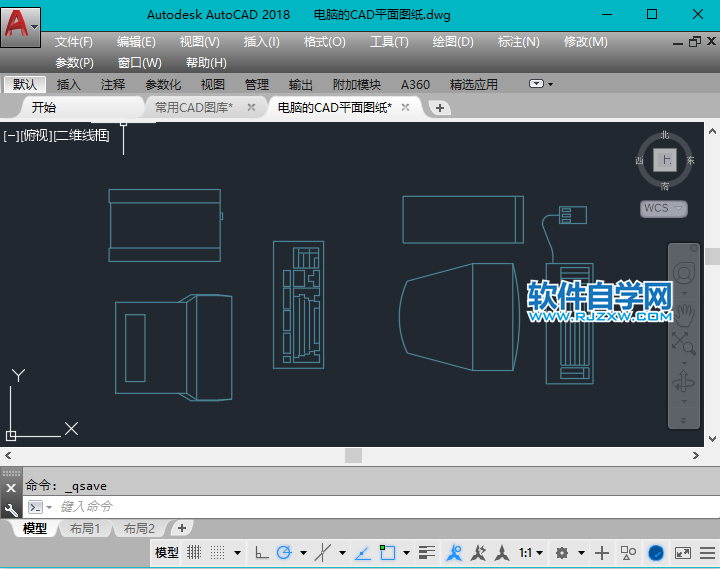Toggle ortho mode in status bar

pos(261,552)
